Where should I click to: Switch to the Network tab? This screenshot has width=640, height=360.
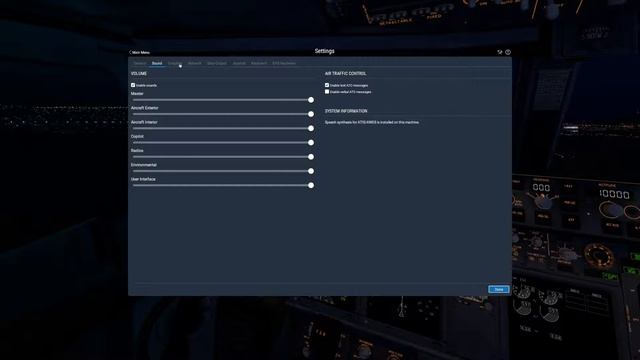coord(195,63)
